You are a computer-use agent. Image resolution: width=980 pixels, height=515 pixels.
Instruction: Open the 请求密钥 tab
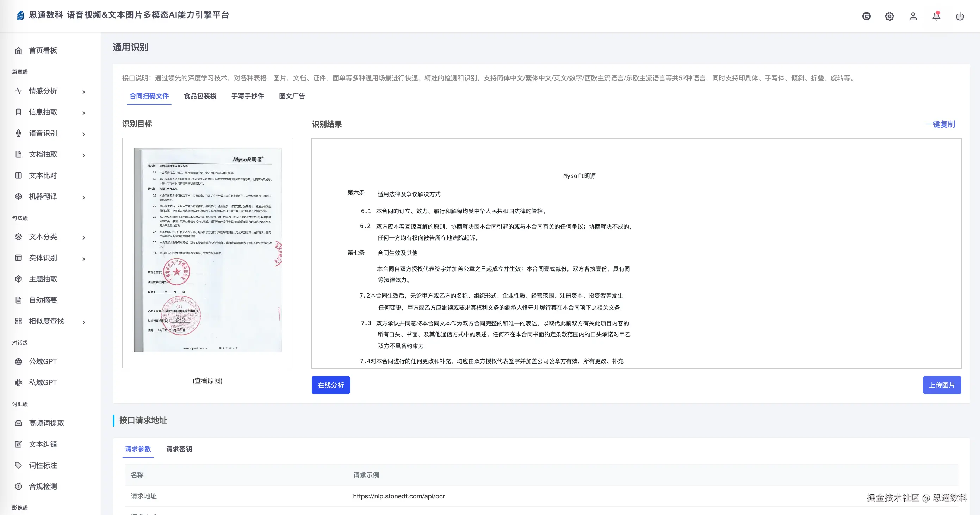pos(179,449)
